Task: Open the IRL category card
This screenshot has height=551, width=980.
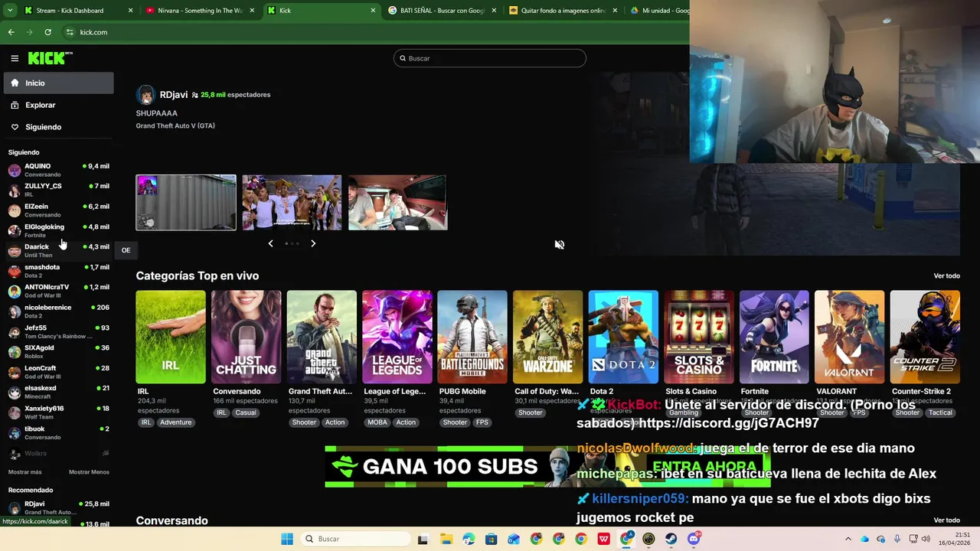Action: pyautogui.click(x=171, y=337)
